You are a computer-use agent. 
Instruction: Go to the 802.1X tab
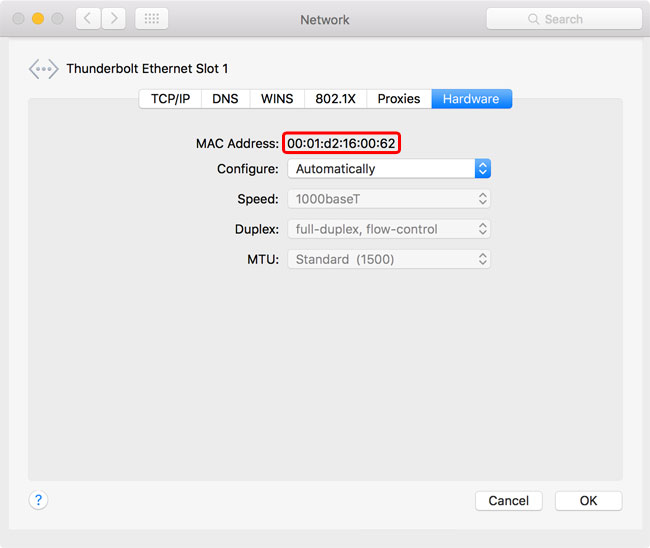[x=335, y=99]
